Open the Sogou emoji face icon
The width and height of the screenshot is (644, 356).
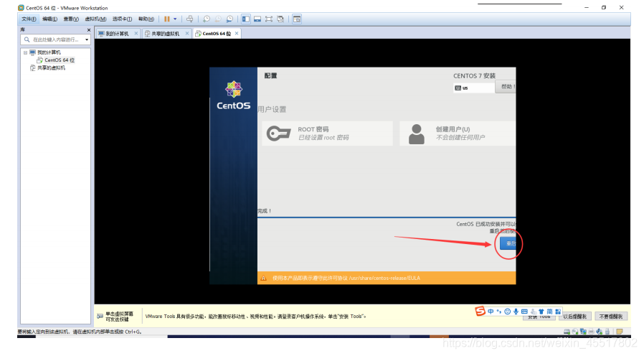point(508,311)
